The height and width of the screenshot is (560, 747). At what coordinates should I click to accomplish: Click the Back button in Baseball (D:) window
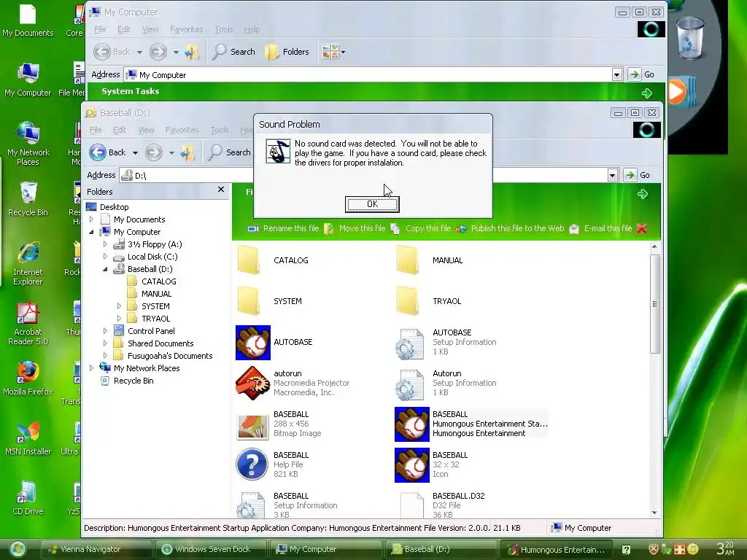[107, 152]
